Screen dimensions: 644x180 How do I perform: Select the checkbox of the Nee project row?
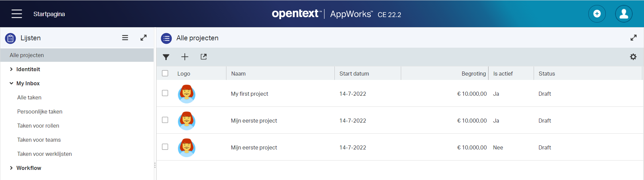165,147
